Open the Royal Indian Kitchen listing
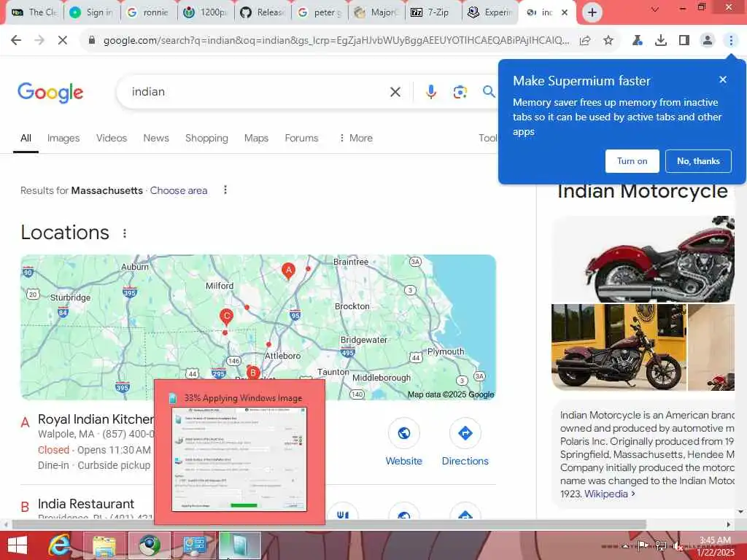Image resolution: width=747 pixels, height=560 pixels. (x=96, y=419)
